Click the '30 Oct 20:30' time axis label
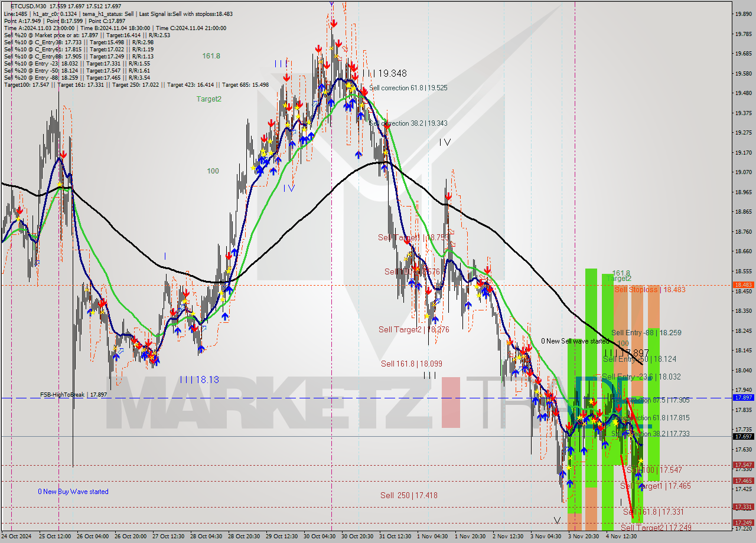756x543 pixels. (359, 537)
